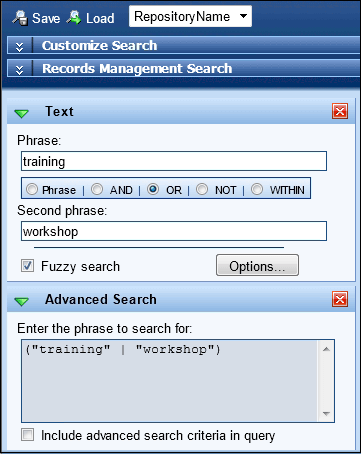Click the advanced search scrollbar down arrow
The width and height of the screenshot is (361, 454).
point(326,414)
